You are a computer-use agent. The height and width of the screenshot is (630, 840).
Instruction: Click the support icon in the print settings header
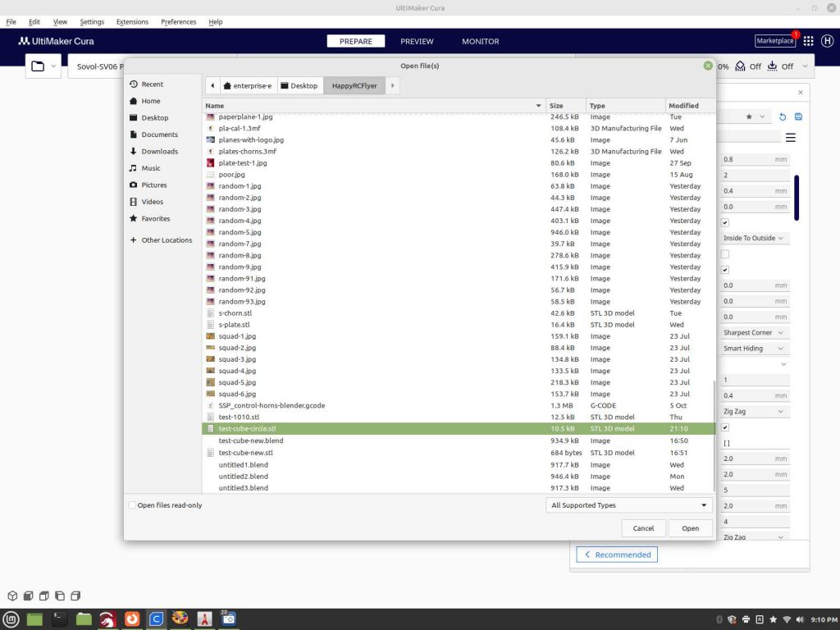pos(740,66)
